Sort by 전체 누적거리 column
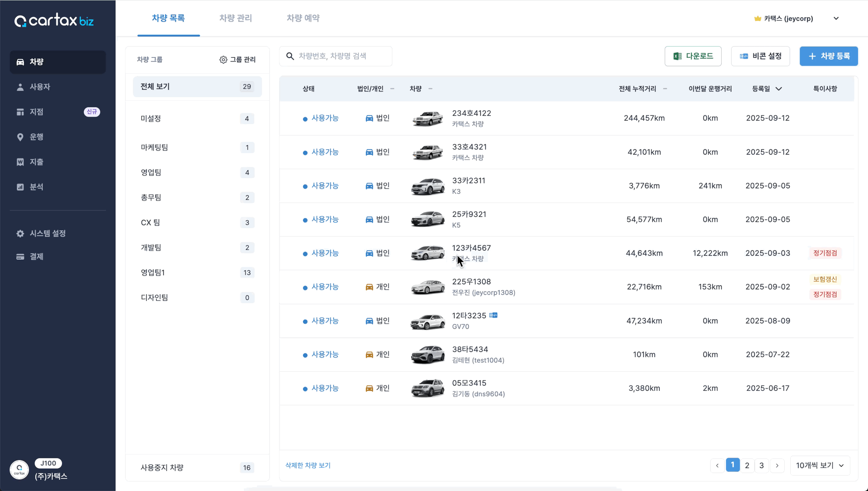868x491 pixels. click(665, 89)
